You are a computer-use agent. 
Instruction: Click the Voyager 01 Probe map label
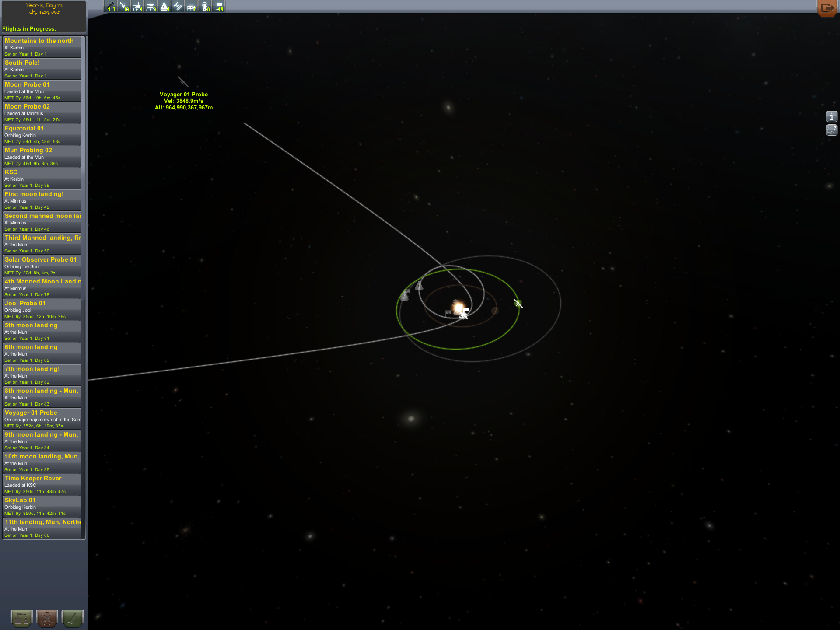click(184, 101)
